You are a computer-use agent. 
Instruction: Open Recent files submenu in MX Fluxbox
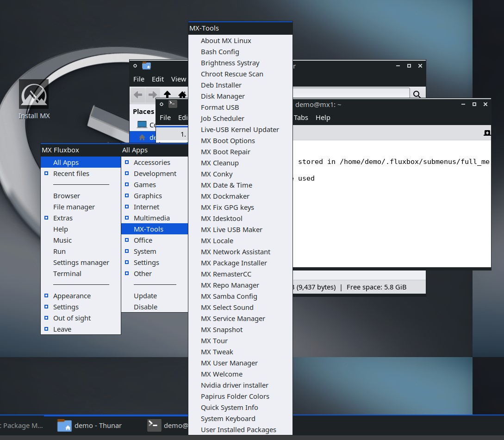(x=81, y=174)
